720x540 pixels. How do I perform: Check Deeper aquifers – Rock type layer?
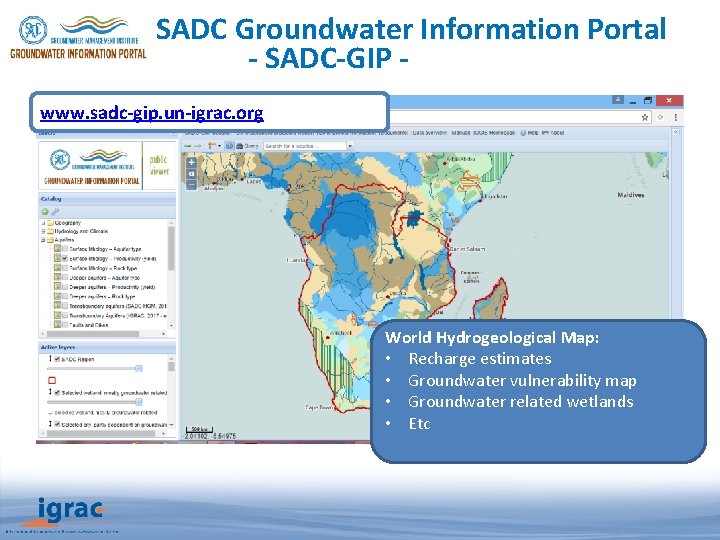tap(65, 297)
